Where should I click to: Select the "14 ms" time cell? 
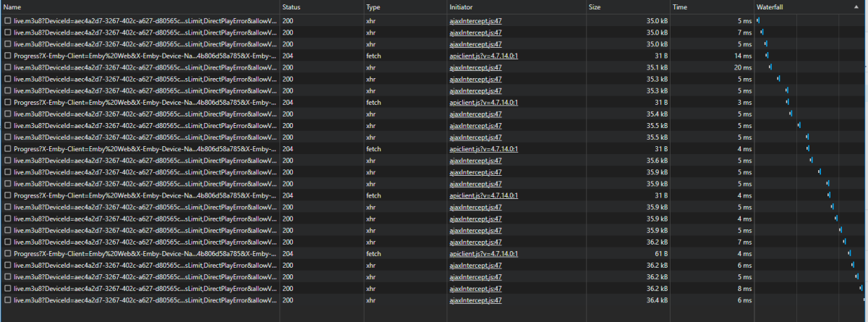pyautogui.click(x=744, y=56)
